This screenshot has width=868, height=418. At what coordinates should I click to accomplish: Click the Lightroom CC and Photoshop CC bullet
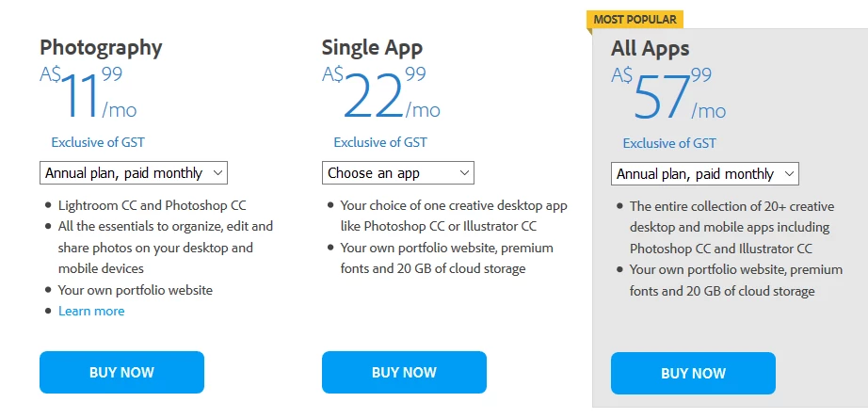pos(153,205)
